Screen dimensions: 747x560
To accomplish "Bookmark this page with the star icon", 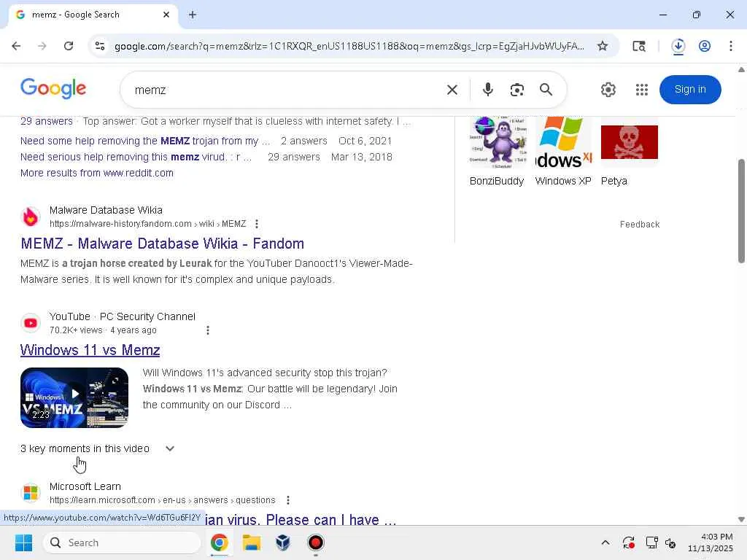I will coord(603,46).
